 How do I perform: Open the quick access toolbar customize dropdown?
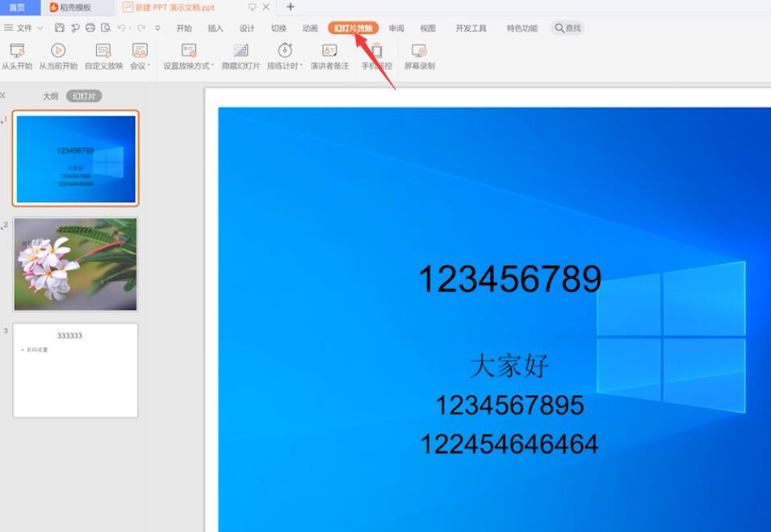157,28
